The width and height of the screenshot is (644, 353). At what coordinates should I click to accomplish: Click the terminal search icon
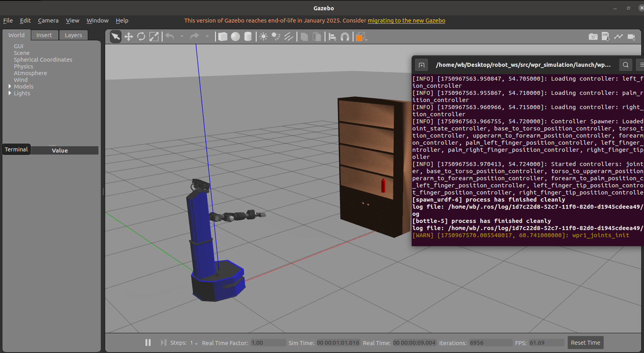pos(625,65)
